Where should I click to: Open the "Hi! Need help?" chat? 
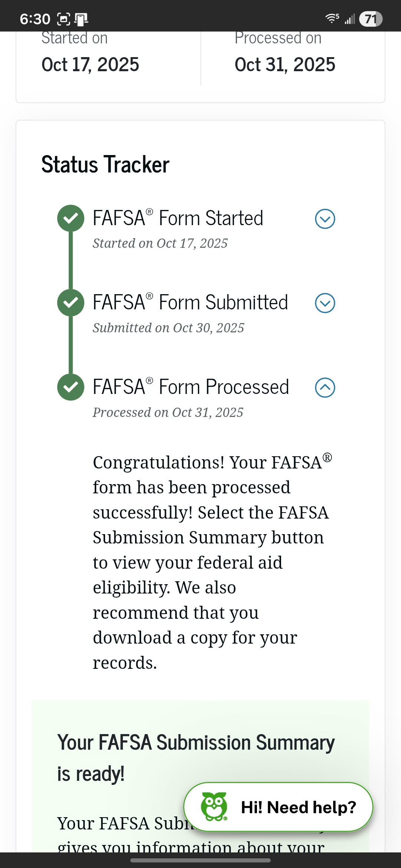[298, 808]
